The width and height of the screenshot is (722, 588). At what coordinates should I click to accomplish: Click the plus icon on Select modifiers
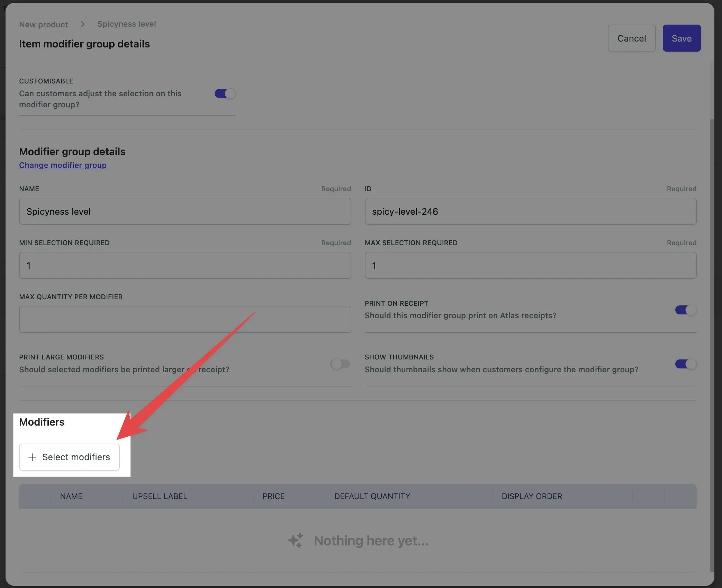[x=32, y=457]
